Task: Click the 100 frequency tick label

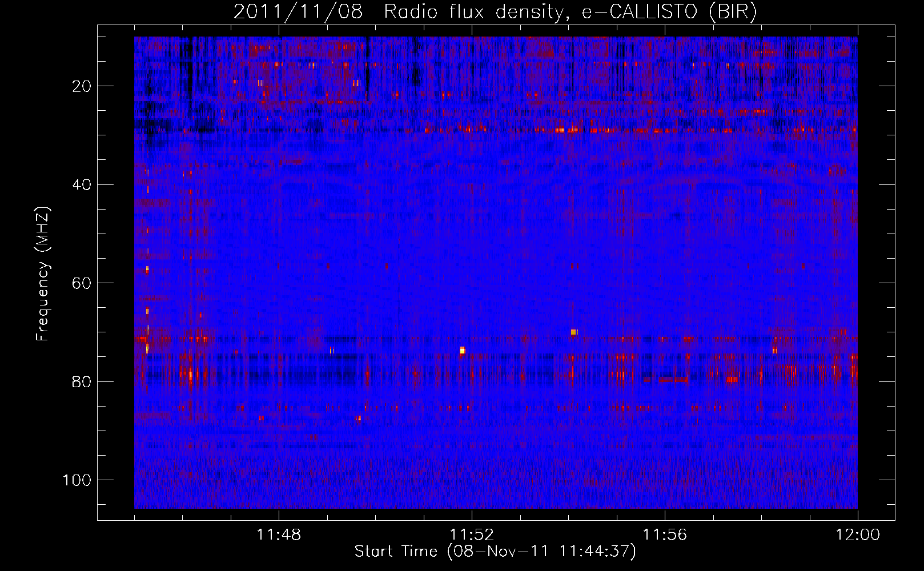Action: coord(77,480)
